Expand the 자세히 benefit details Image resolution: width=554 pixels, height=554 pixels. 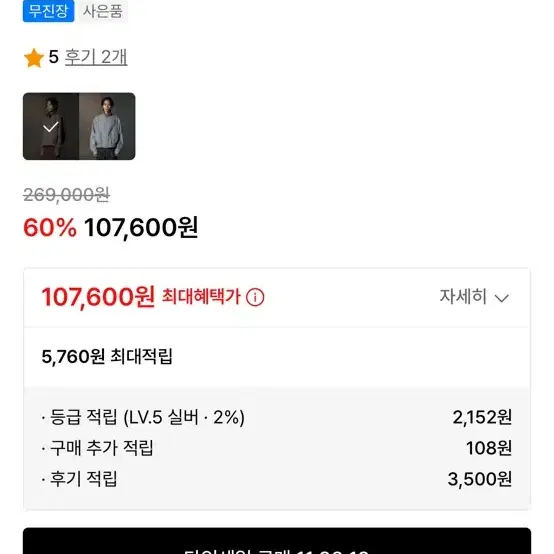474,297
